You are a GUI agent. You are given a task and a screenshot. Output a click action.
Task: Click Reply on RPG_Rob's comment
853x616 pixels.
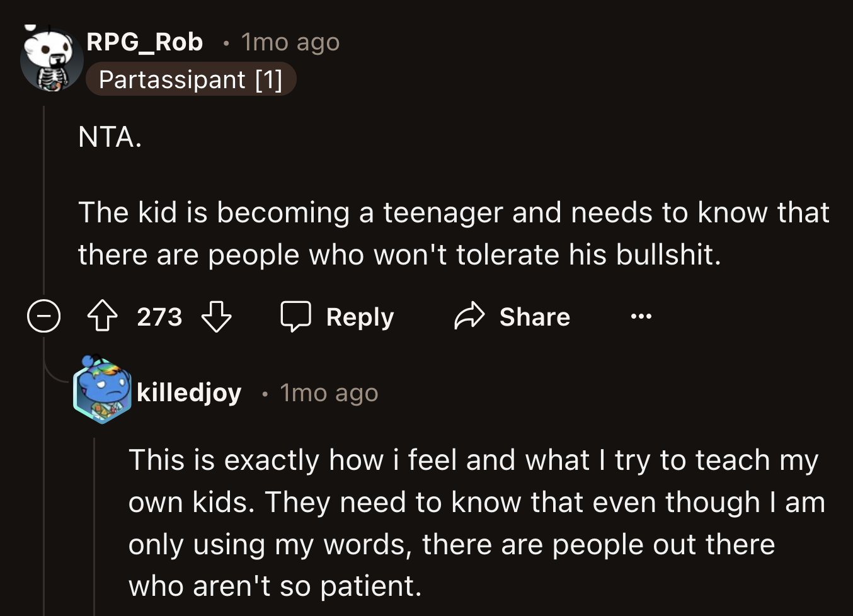point(359,317)
